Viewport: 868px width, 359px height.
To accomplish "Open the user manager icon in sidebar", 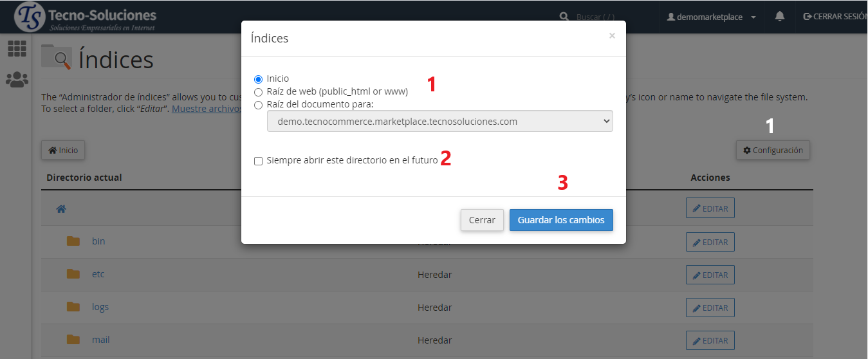I will [17, 80].
